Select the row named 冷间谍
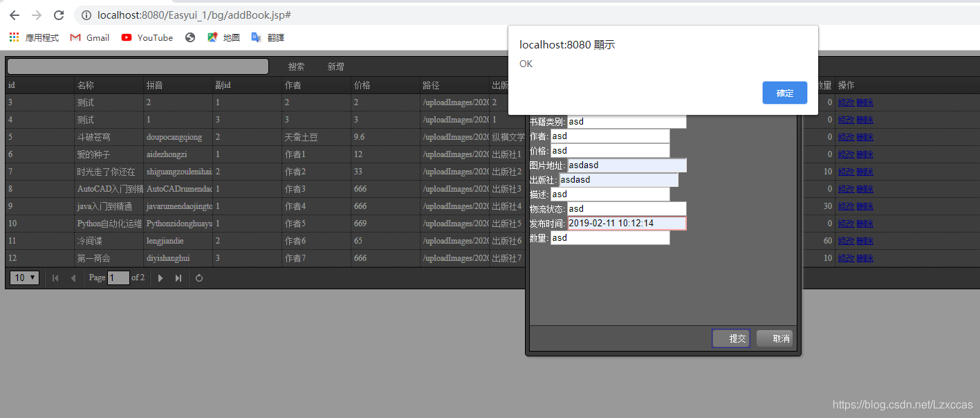Screen dimensions: 980x418 pyautogui.click(x=89, y=241)
